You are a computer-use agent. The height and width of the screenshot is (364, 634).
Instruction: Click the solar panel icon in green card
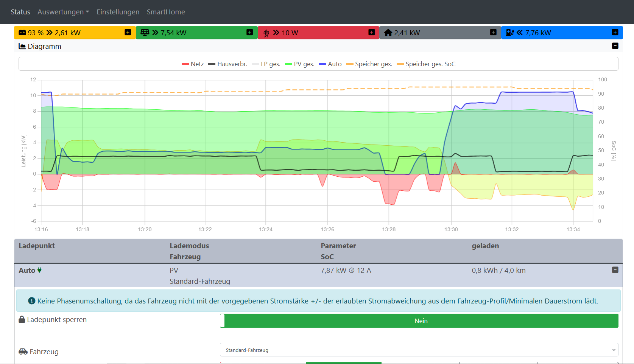(x=145, y=33)
